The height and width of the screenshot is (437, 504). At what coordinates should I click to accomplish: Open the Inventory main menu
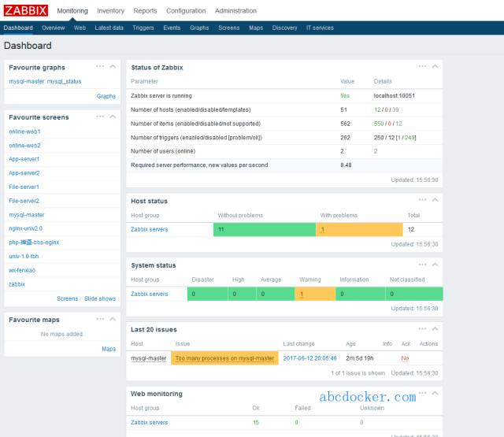[110, 10]
